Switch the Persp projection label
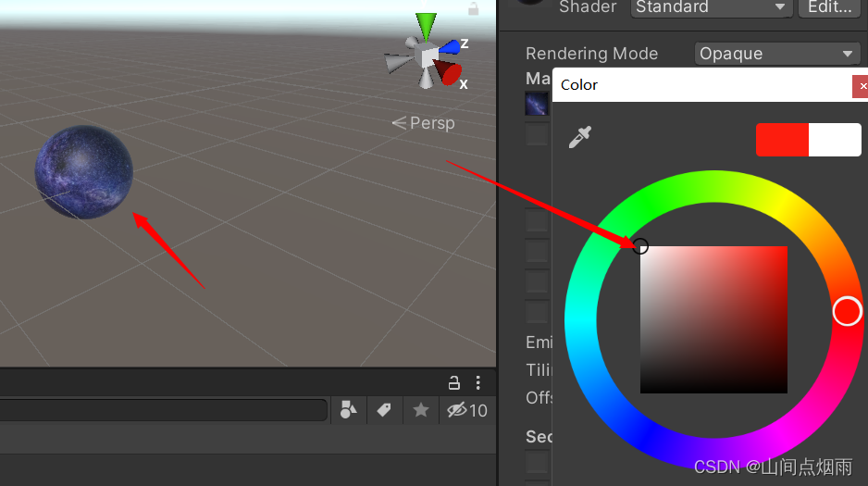The height and width of the screenshot is (486, 868). pos(424,123)
